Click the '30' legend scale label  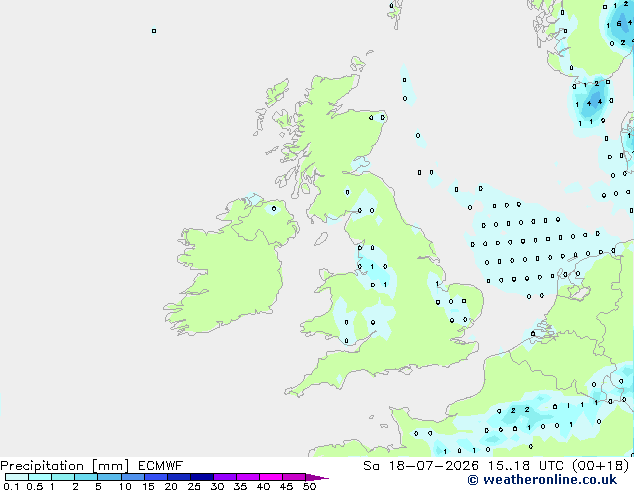coord(218,486)
